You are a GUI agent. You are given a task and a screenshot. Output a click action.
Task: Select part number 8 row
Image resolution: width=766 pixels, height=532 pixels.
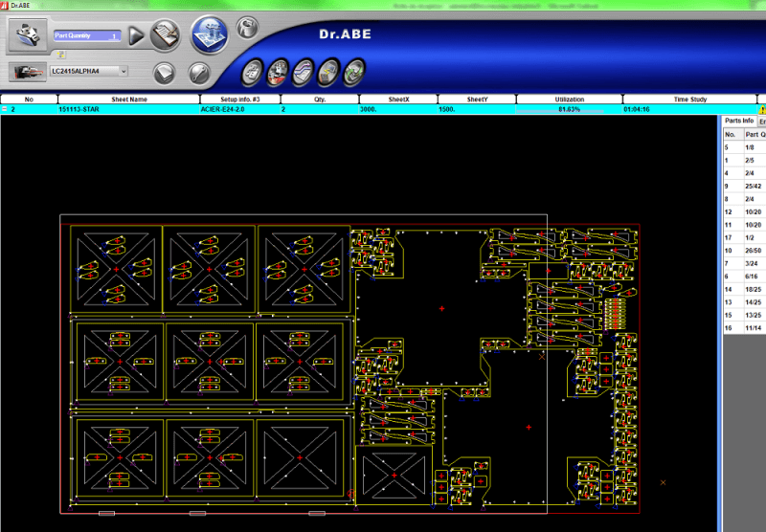(x=744, y=199)
